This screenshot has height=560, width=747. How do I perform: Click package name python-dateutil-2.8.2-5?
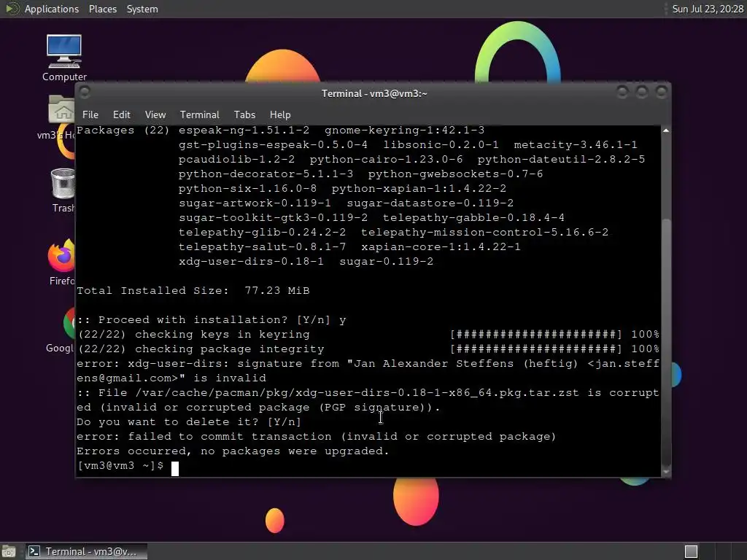(561, 160)
